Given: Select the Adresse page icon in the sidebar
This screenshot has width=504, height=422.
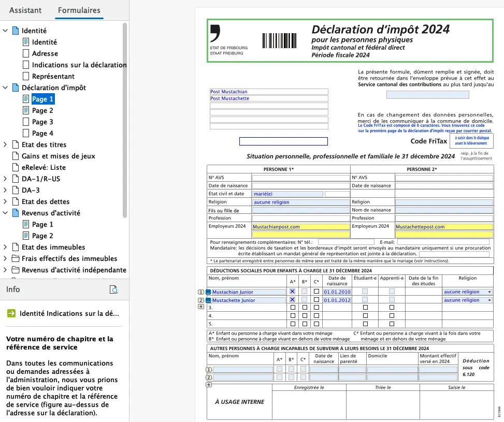Looking at the screenshot, I should [24, 53].
